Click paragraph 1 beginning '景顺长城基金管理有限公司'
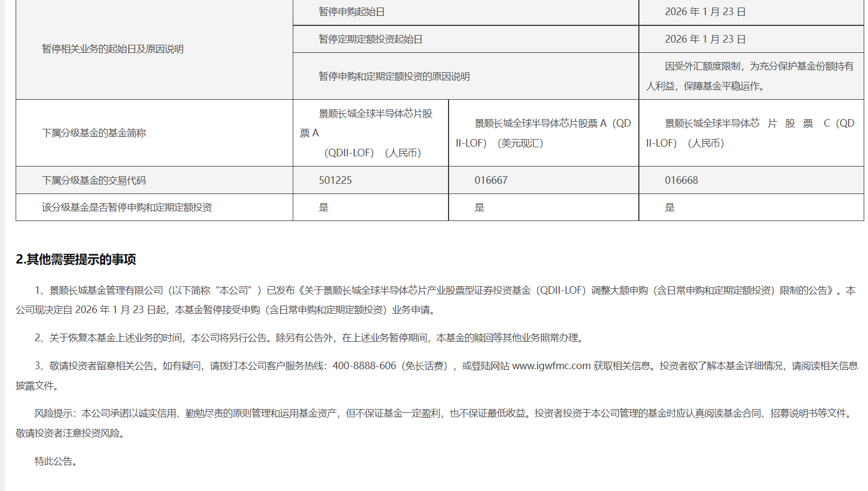Image resolution: width=868 pixels, height=491 pixels. pos(436,300)
